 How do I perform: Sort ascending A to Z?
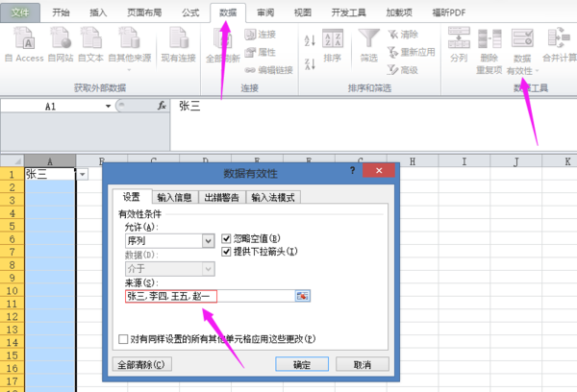pyautogui.click(x=310, y=40)
